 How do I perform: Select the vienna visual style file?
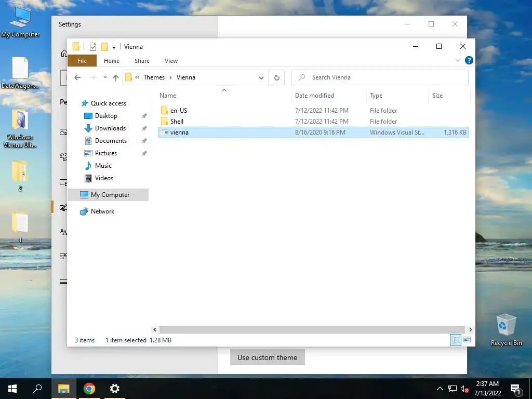313,132
